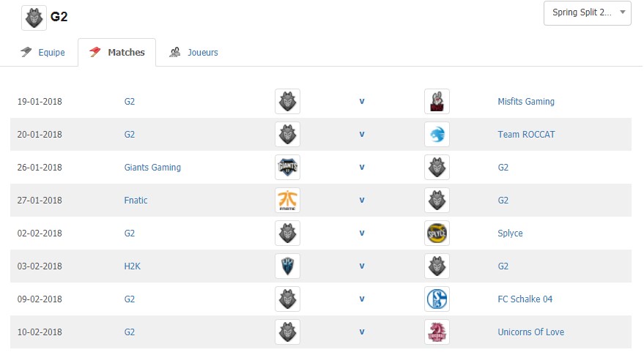Viewport: 644px width, 355px height.
Task: Open the Spring Split season dropdown
Action: click(x=588, y=13)
